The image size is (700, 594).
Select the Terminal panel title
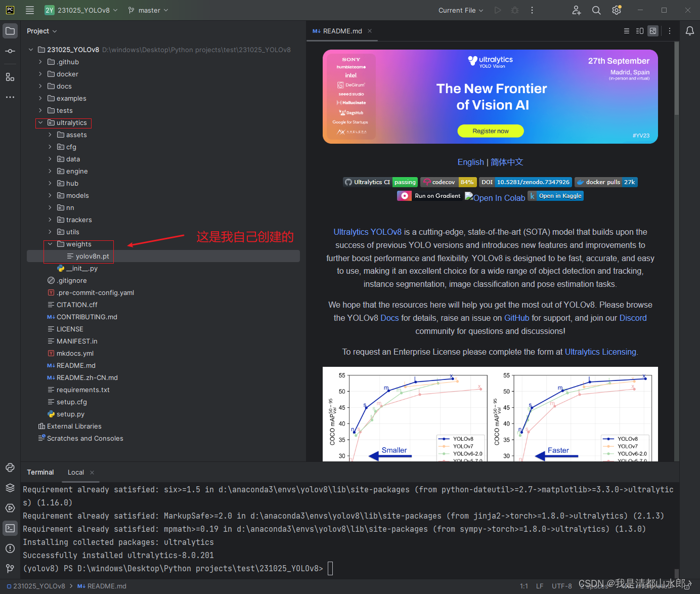(40, 473)
